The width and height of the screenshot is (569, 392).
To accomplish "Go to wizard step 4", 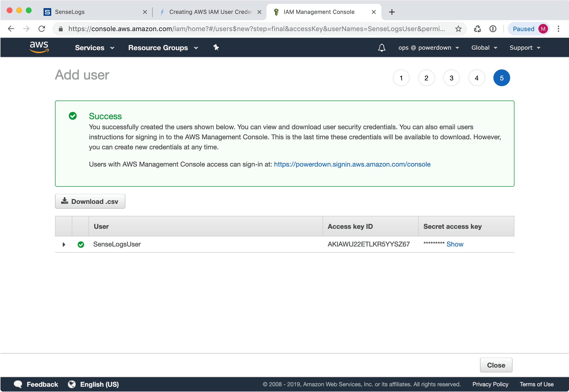I will click(x=477, y=78).
